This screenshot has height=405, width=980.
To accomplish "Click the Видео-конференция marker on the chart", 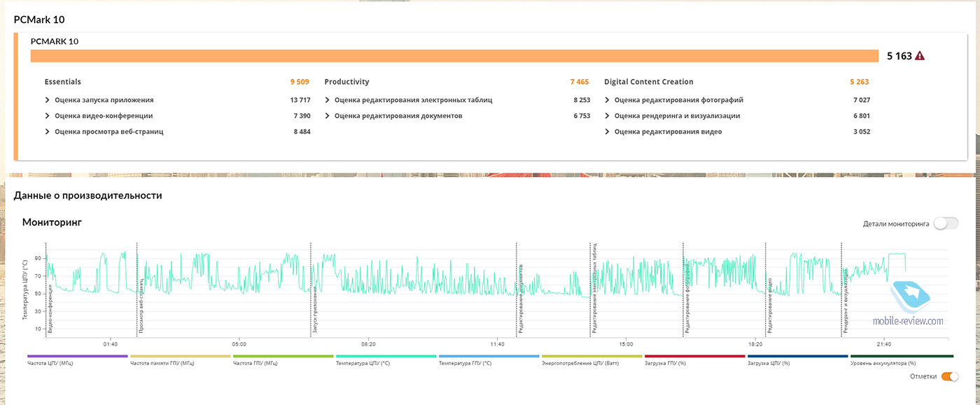I will [x=50, y=311].
